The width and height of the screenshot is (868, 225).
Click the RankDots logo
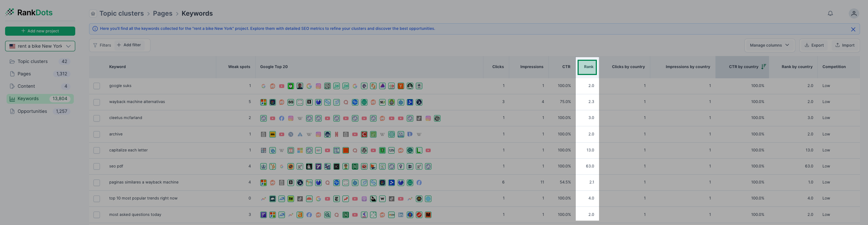click(29, 12)
